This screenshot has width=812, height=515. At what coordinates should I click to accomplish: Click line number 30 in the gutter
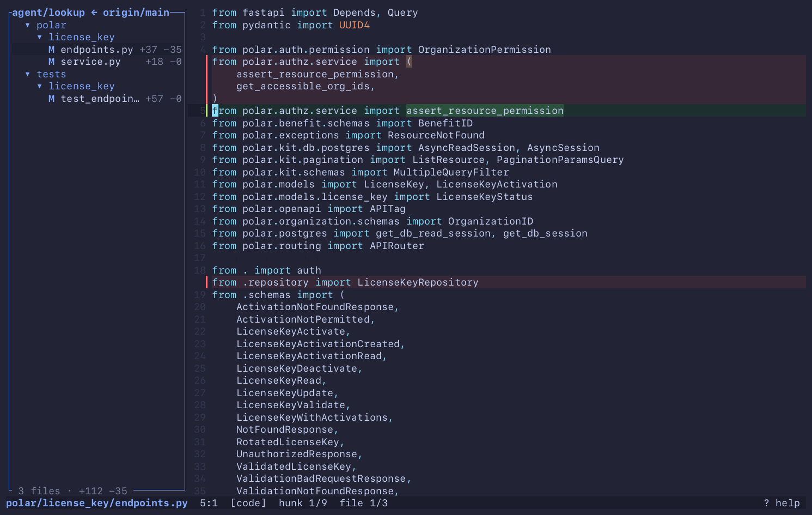(x=200, y=429)
